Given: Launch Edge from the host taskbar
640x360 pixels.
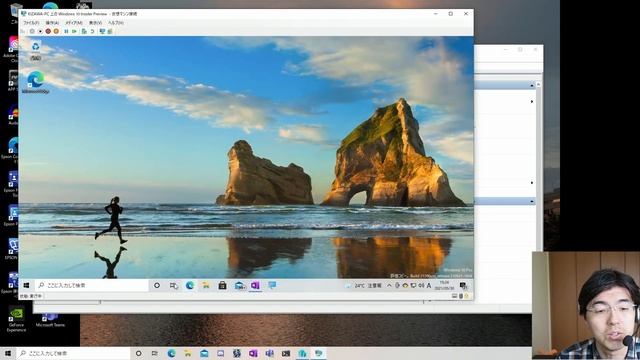Looking at the screenshot, I should pos(171,353).
